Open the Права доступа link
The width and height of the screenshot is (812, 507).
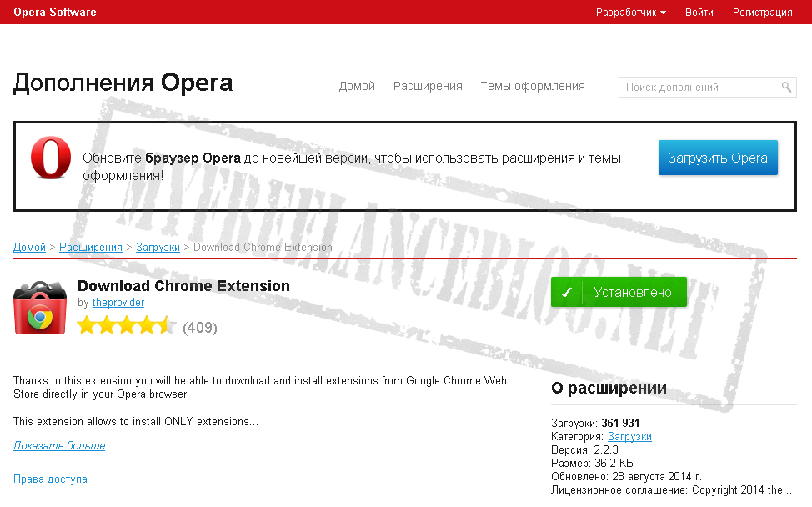click(50, 479)
